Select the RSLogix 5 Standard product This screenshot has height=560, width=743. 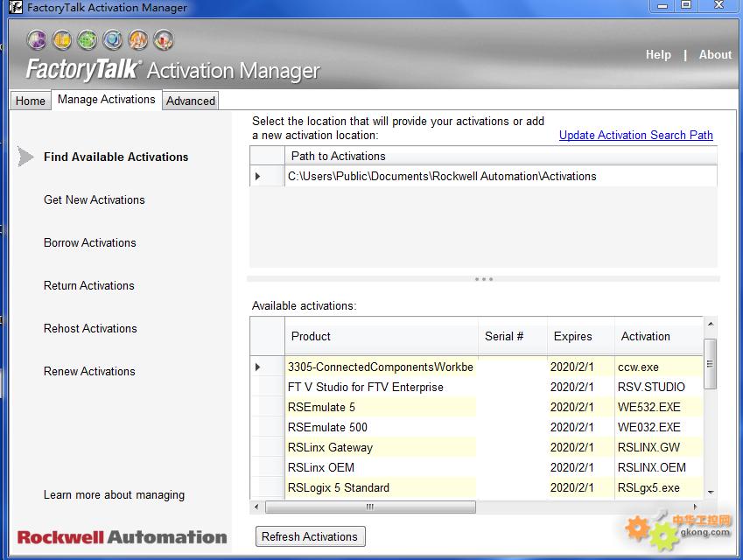(x=381, y=487)
